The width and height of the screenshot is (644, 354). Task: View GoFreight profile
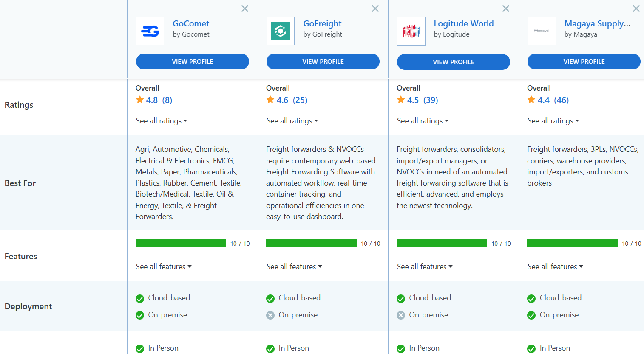point(323,61)
